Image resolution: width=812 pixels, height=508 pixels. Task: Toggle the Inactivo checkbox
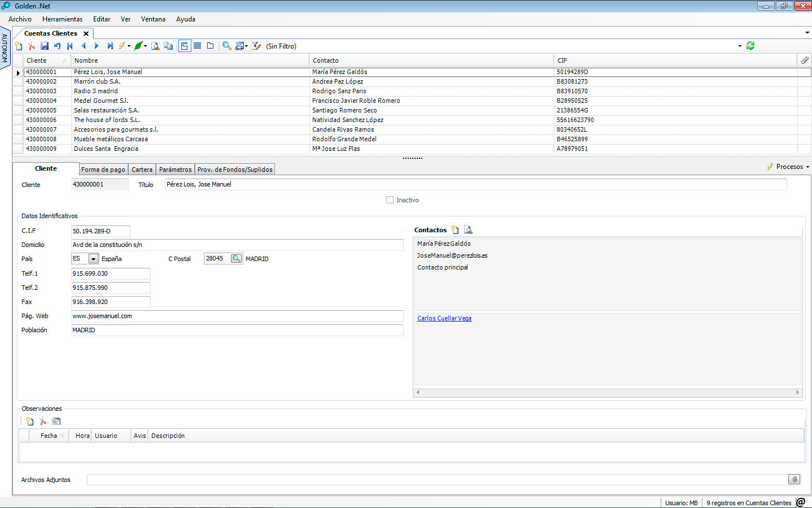(x=390, y=200)
